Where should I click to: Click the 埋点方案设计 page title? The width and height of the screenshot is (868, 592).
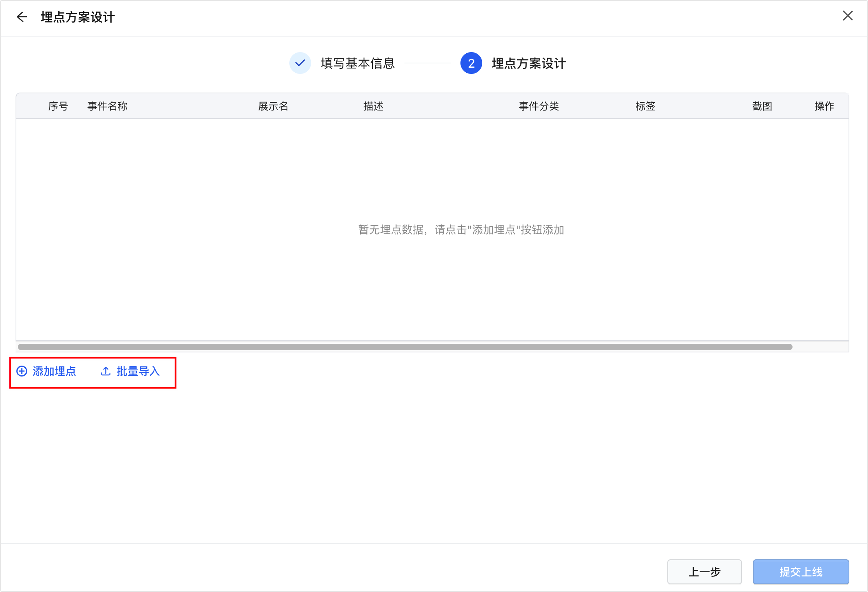coord(77,17)
